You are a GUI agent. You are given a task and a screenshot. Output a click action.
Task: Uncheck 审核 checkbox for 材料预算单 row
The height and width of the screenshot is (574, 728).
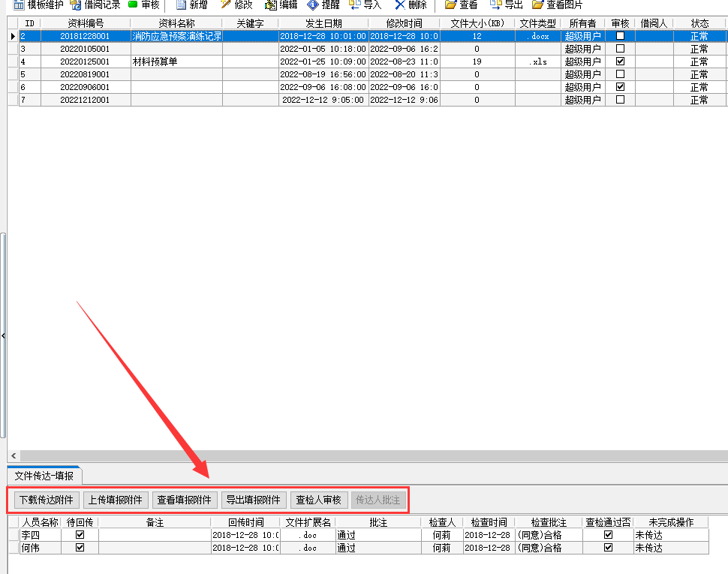(620, 62)
